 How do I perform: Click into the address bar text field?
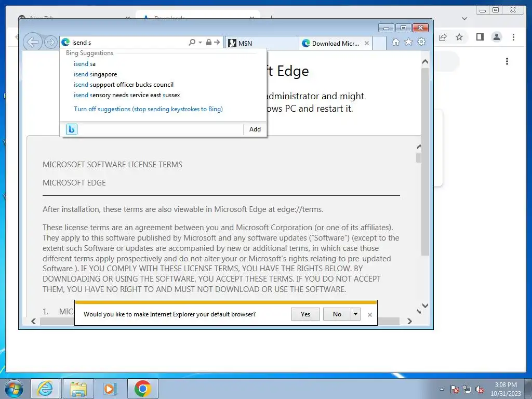[x=129, y=43]
